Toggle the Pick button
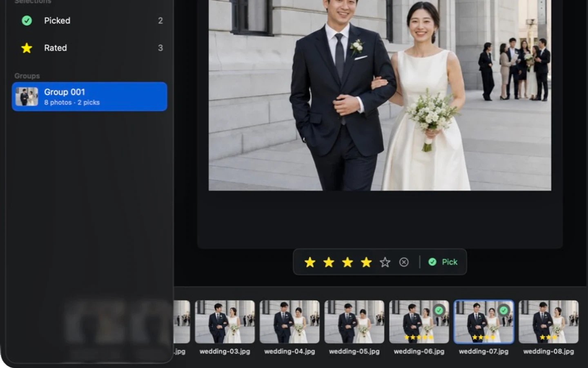The width and height of the screenshot is (588, 368). (x=443, y=262)
